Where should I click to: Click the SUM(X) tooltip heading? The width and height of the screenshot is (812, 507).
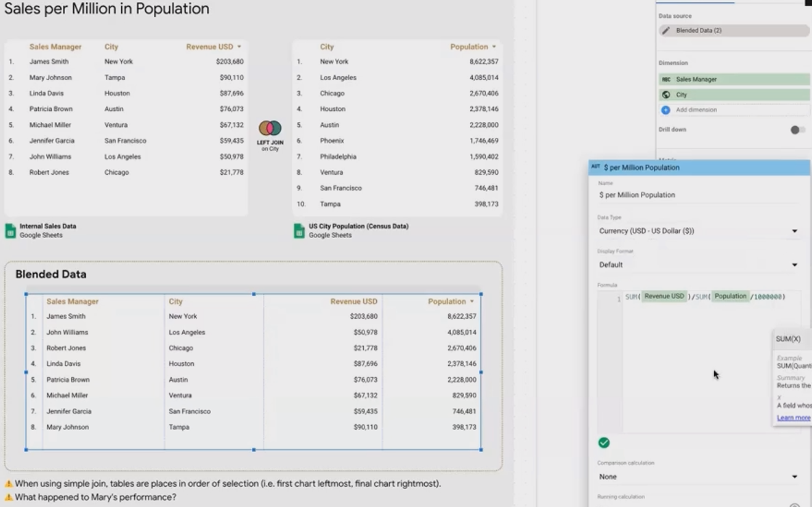coord(788,339)
